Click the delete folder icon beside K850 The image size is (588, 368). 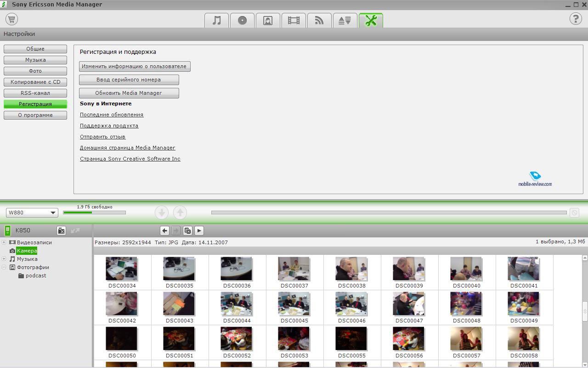point(61,230)
